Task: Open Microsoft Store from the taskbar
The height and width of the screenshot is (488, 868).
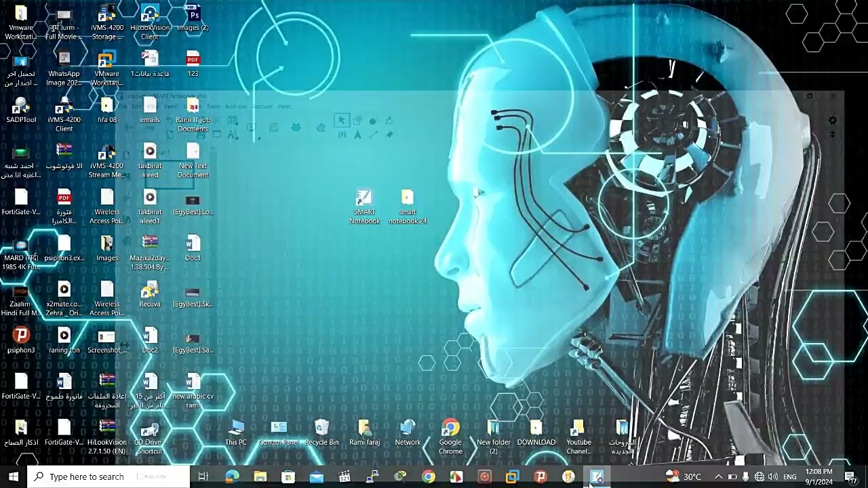Action: (288, 476)
